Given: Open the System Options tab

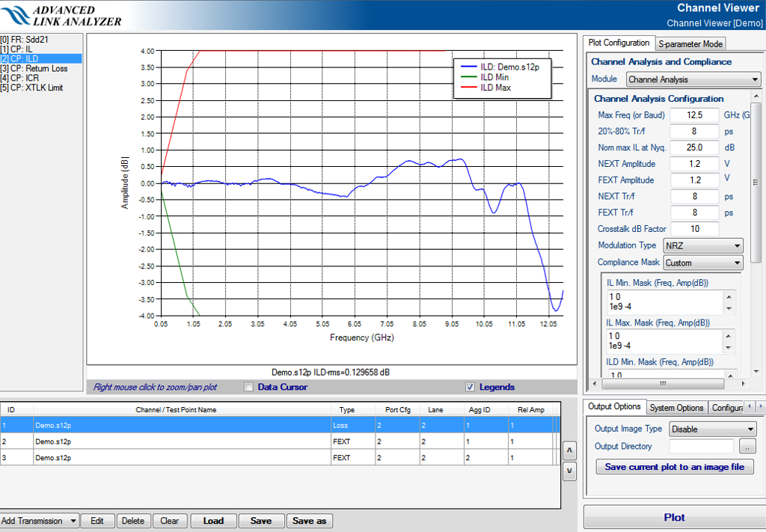Looking at the screenshot, I should tap(676, 408).
